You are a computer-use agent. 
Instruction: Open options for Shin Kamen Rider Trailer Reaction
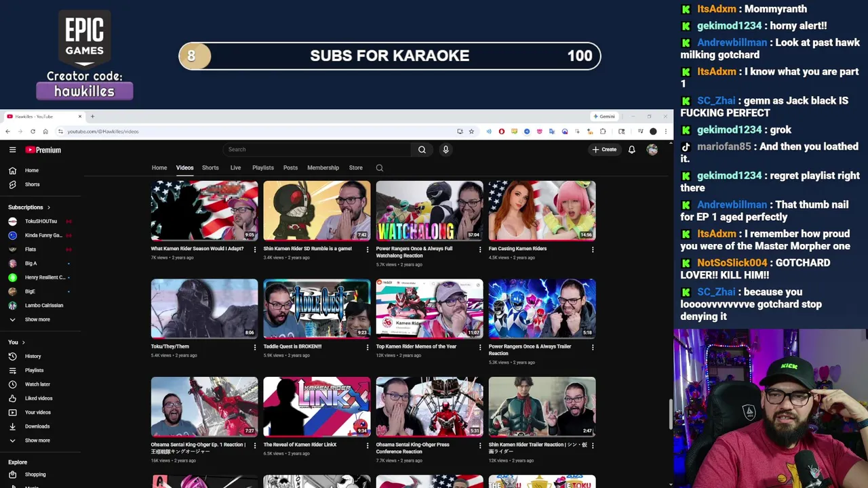click(593, 445)
